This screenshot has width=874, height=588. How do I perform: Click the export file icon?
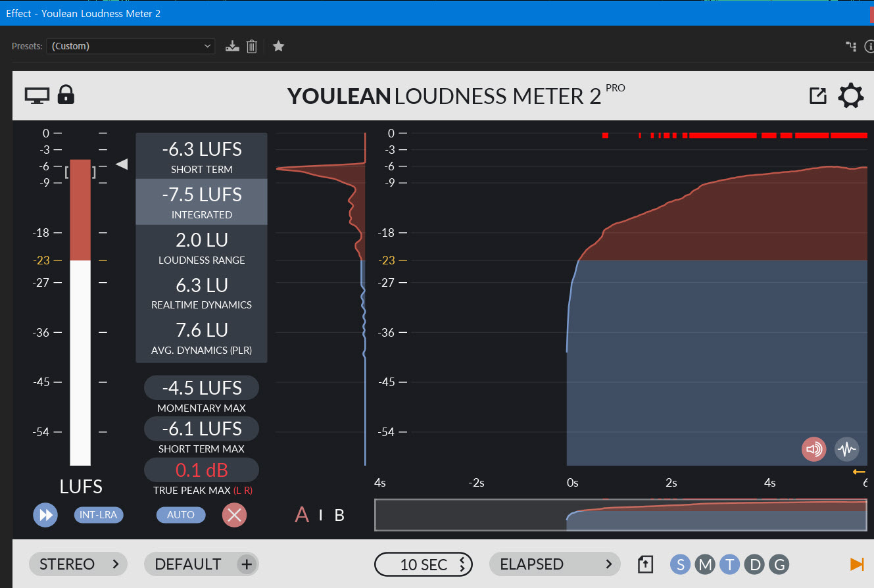(646, 564)
